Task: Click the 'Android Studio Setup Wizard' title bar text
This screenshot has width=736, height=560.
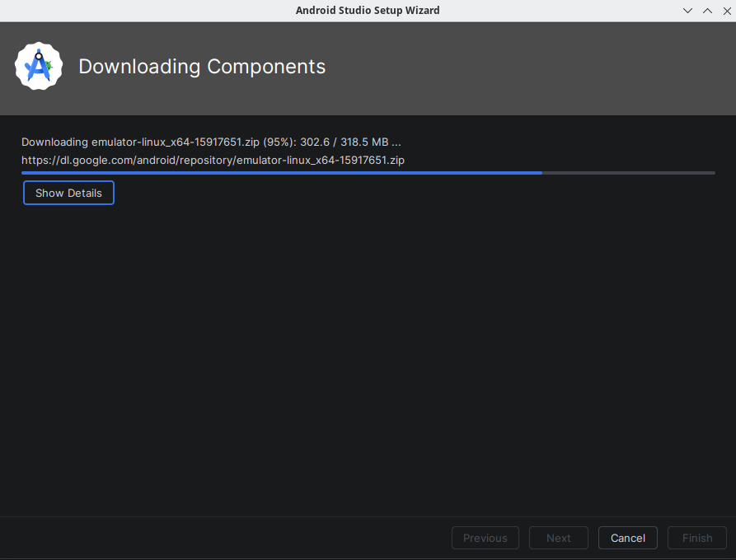Action: point(368,11)
